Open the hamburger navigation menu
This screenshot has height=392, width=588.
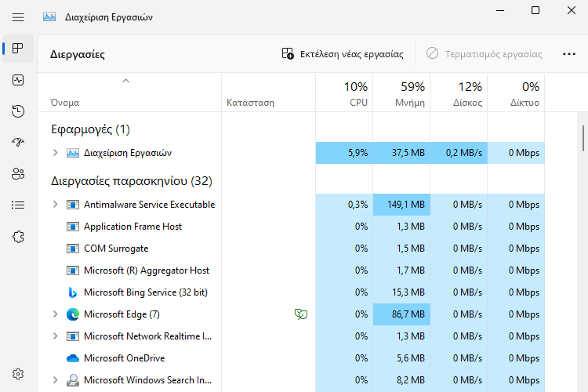pos(17,17)
